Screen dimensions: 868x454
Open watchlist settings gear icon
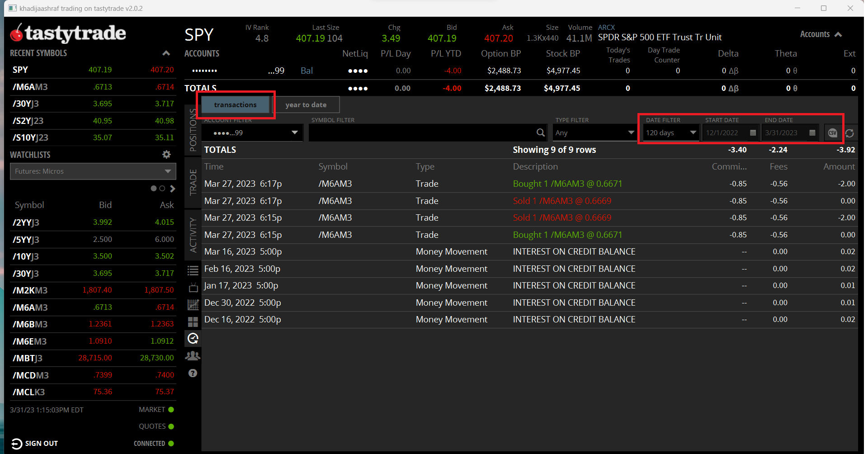(166, 155)
